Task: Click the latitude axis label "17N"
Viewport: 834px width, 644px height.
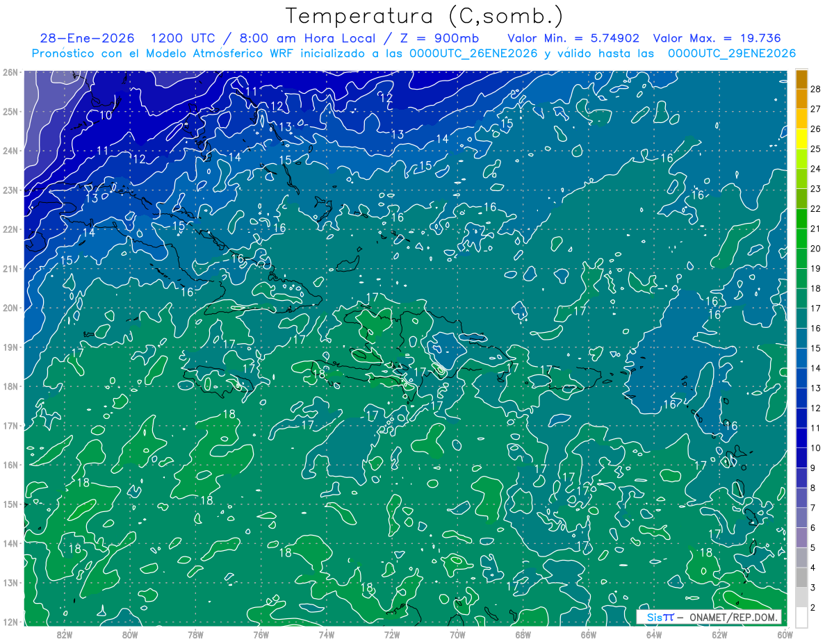Action: [x=10, y=425]
